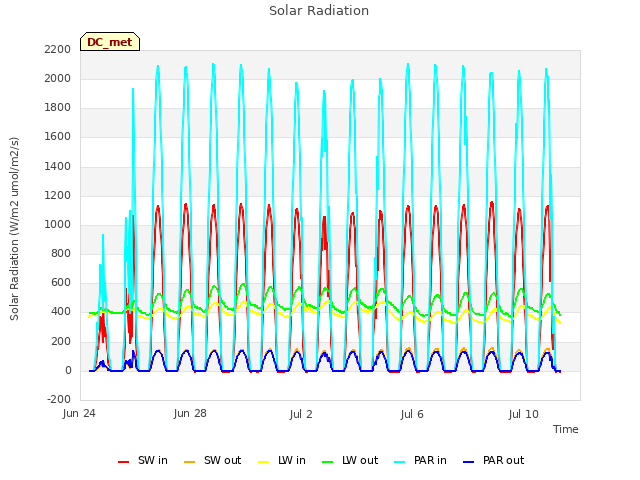Image resolution: width=640 pixels, height=480 pixels.
Task: Click the -200 y-axis tick label
Action: [x=59, y=399]
